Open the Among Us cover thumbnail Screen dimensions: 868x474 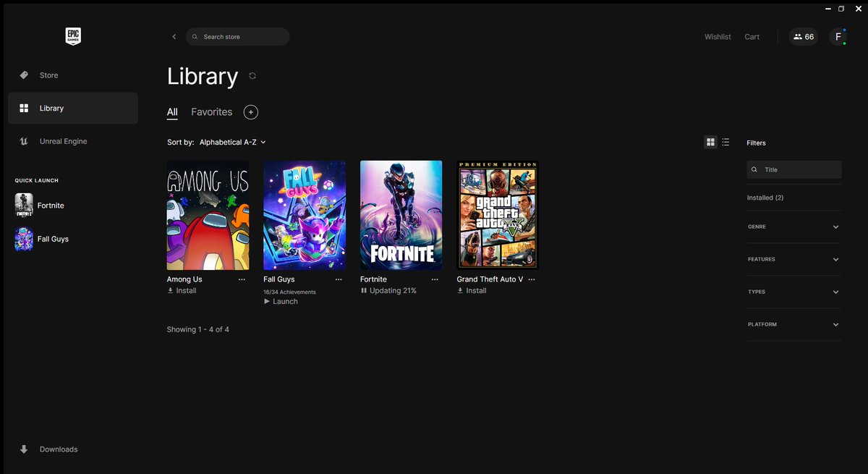(x=208, y=215)
